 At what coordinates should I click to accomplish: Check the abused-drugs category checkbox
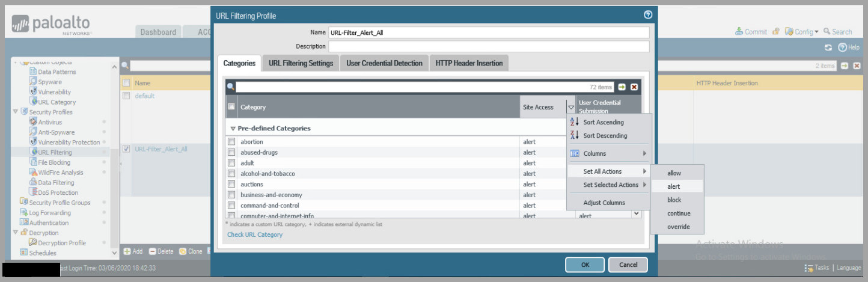pos(231,153)
